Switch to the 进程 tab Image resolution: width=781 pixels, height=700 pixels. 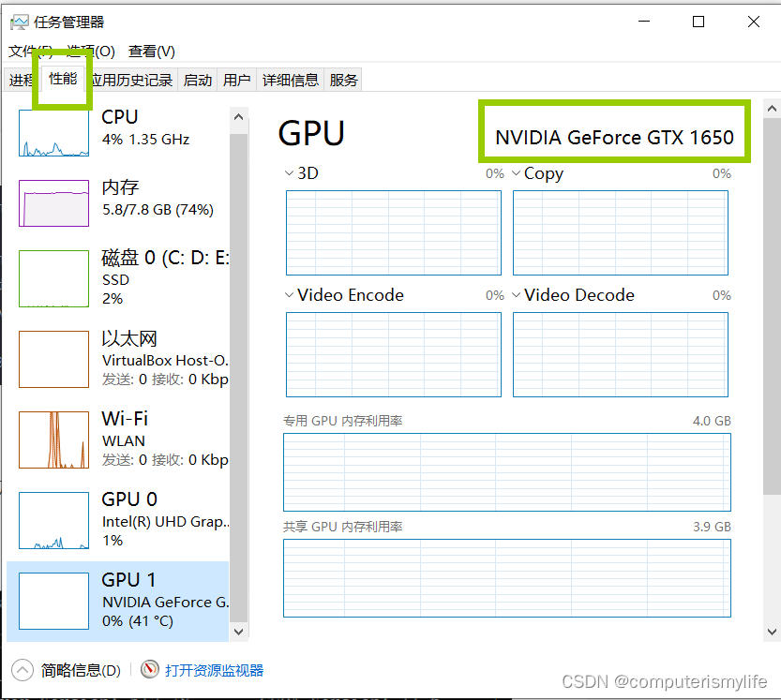(x=22, y=81)
